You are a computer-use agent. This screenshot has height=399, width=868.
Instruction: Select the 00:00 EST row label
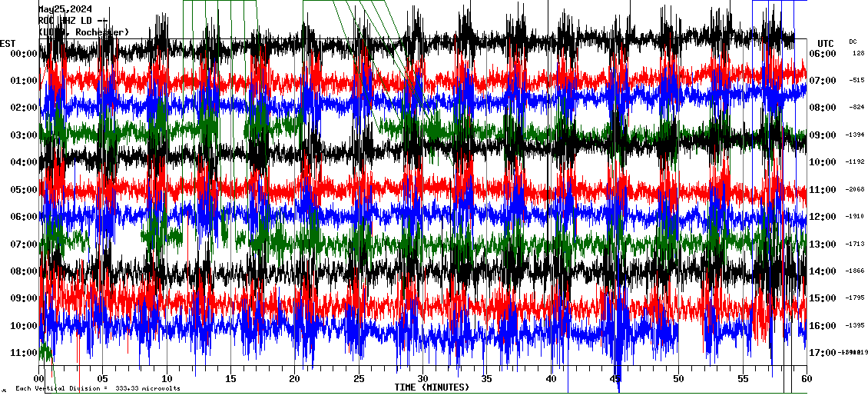click(18, 54)
